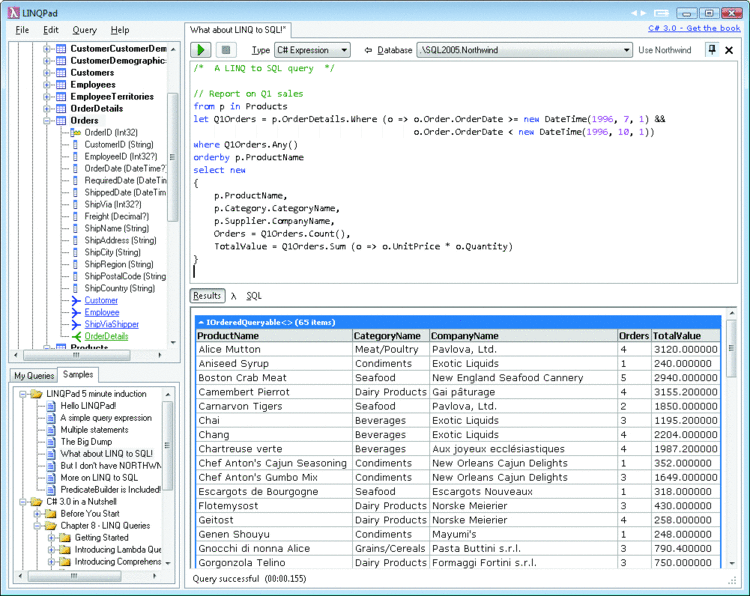Screen dimensions: 750x596
Task: Run the query with the green play button
Action: [x=201, y=50]
